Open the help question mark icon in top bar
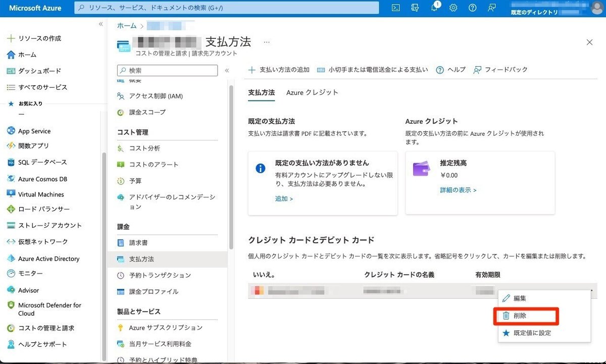Viewport: 606px width, 364px height. coord(472,8)
